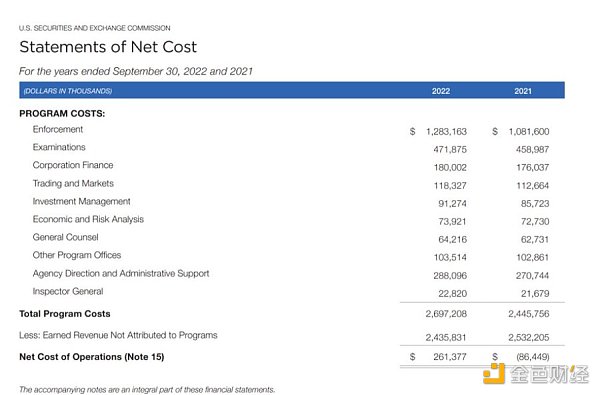Select Less: Earned Revenue Not Attributed line

tap(118, 335)
